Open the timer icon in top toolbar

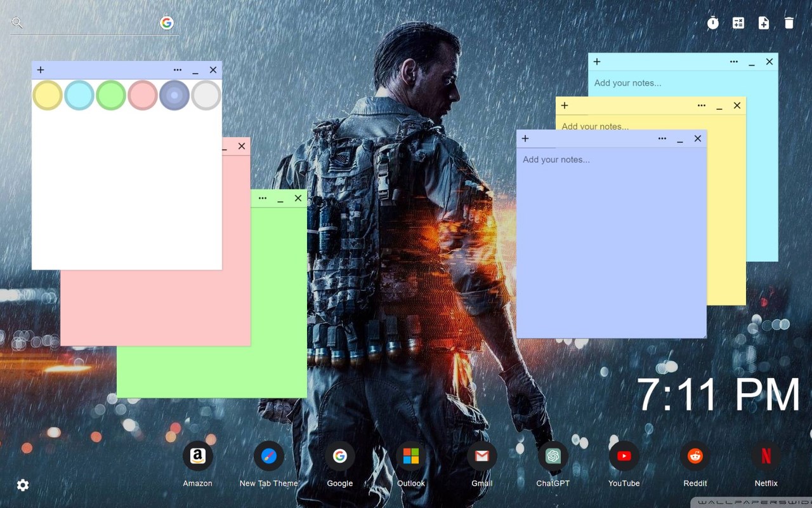713,23
